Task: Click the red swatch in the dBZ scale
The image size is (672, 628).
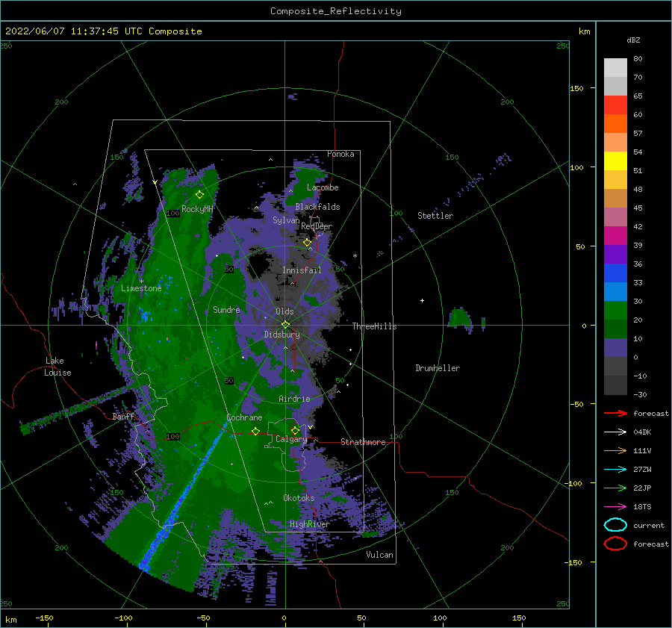Action: (615, 105)
